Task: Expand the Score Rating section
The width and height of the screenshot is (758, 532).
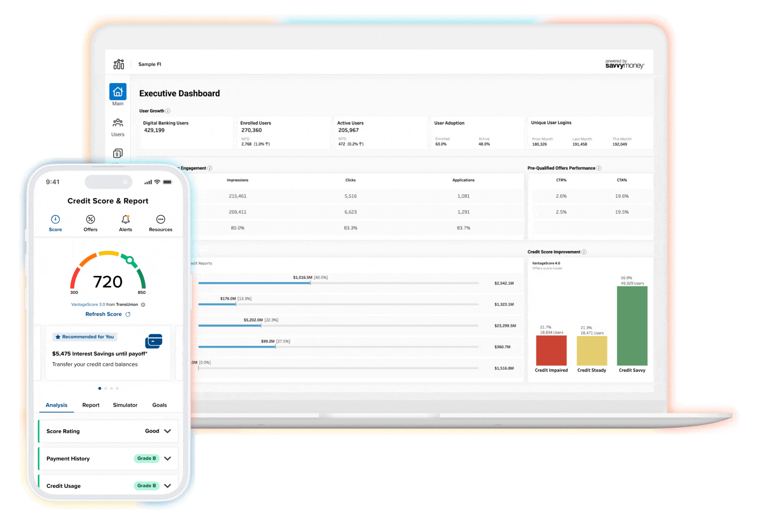Action: (x=168, y=431)
